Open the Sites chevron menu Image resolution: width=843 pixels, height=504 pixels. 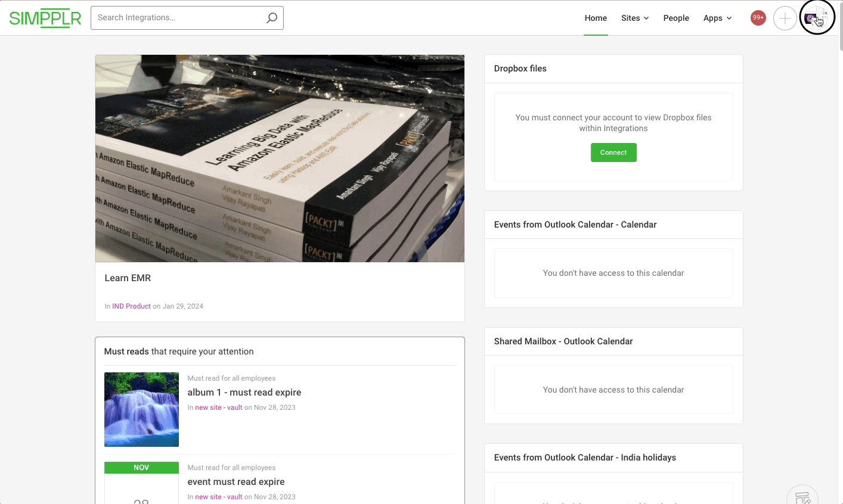[647, 18]
